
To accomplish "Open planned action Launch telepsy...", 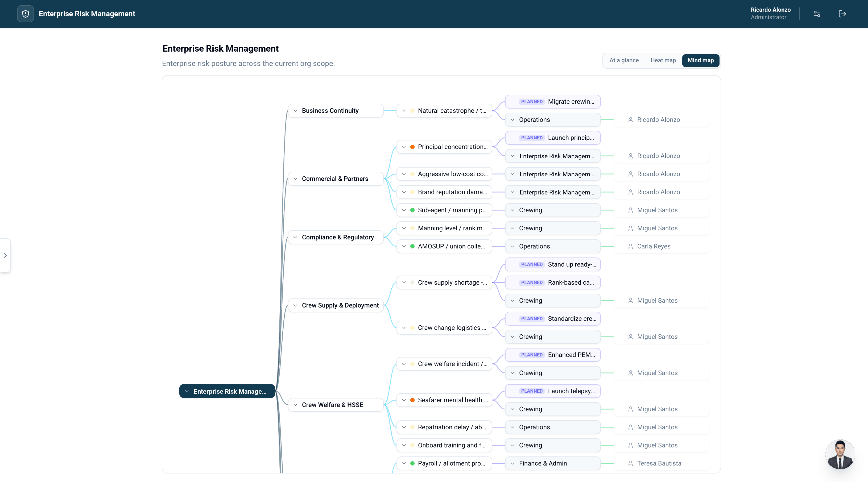I will tap(553, 391).
